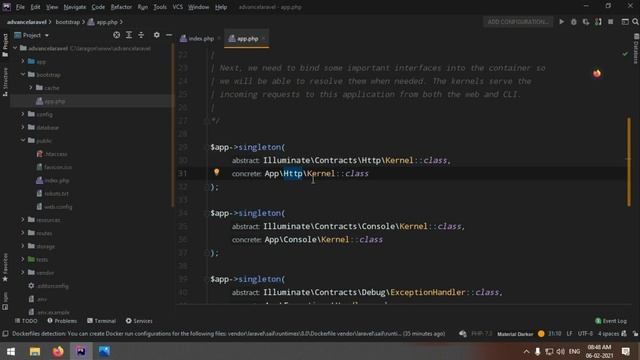Open the Project view dropdown
The width and height of the screenshot is (640, 360).
32,35
